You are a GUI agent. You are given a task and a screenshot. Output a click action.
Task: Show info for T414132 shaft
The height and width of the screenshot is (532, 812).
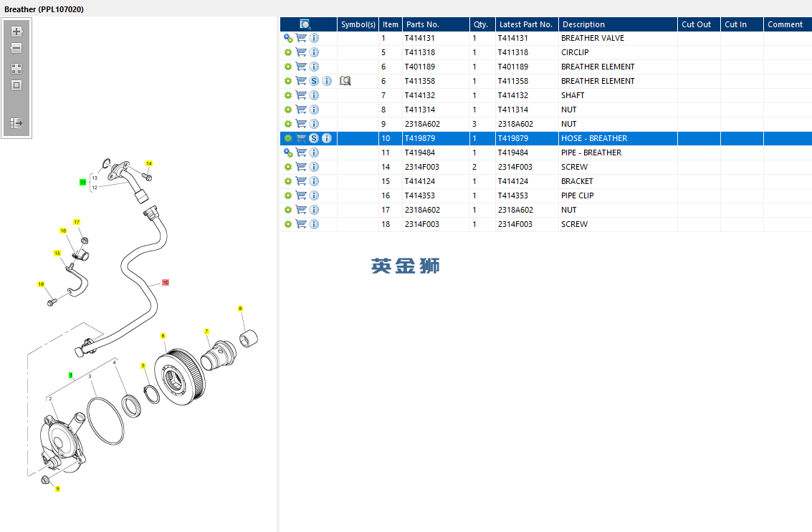pyautogui.click(x=314, y=95)
